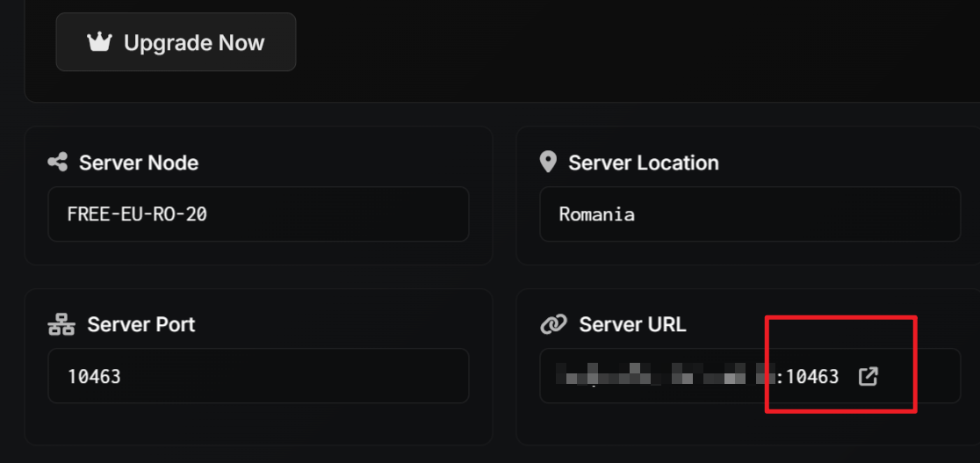Image resolution: width=980 pixels, height=463 pixels.
Task: Click the Server Location pin icon
Action: 547,163
